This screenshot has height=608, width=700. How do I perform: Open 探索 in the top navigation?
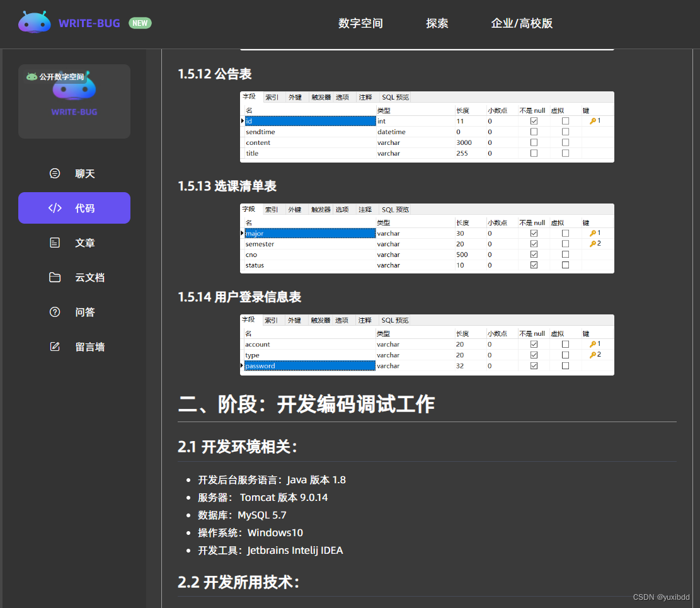click(x=437, y=23)
